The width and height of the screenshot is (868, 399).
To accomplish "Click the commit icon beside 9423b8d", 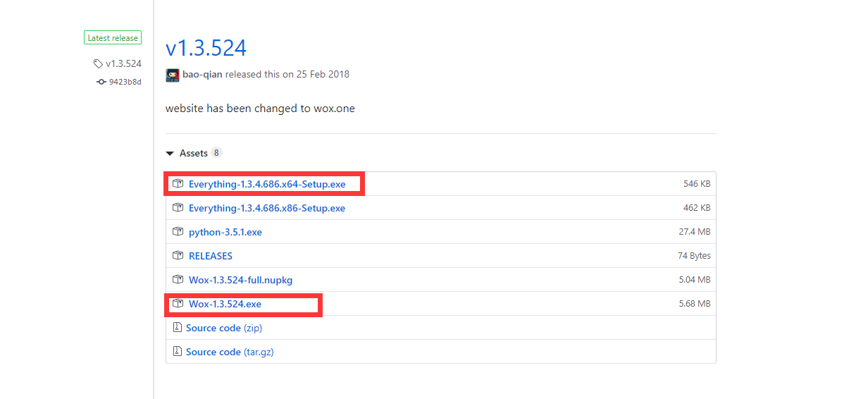I will [101, 82].
